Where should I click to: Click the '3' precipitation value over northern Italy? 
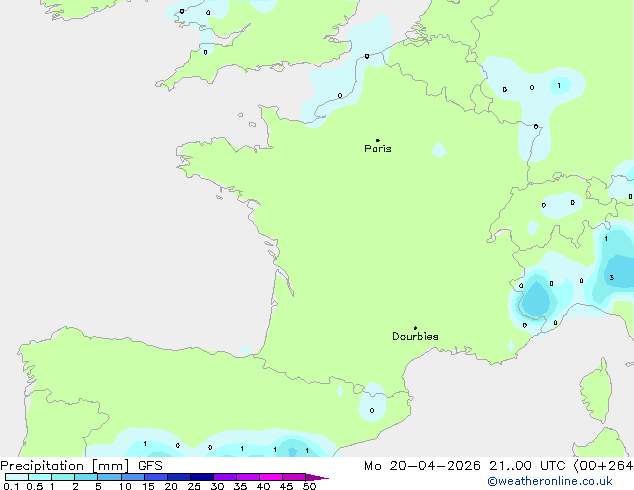click(612, 277)
